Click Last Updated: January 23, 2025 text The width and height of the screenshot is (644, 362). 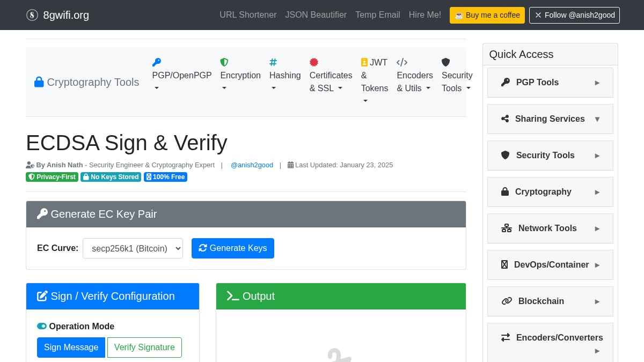click(x=344, y=165)
